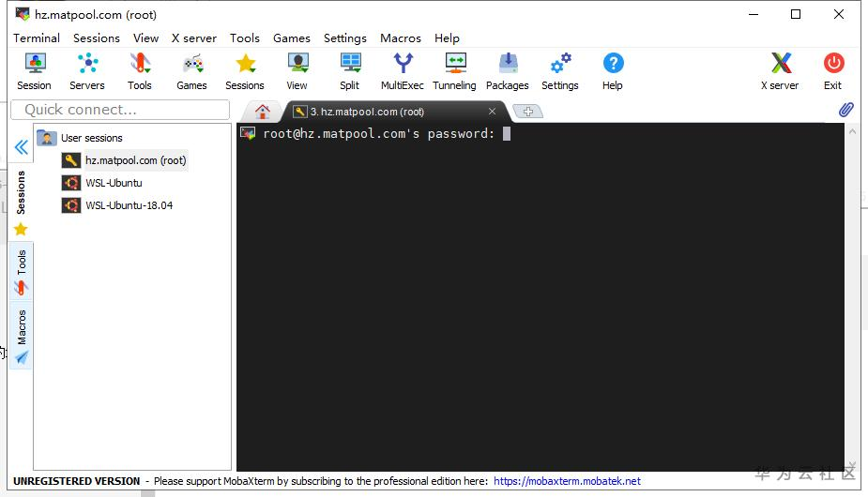Open the Terminal menu

point(37,38)
